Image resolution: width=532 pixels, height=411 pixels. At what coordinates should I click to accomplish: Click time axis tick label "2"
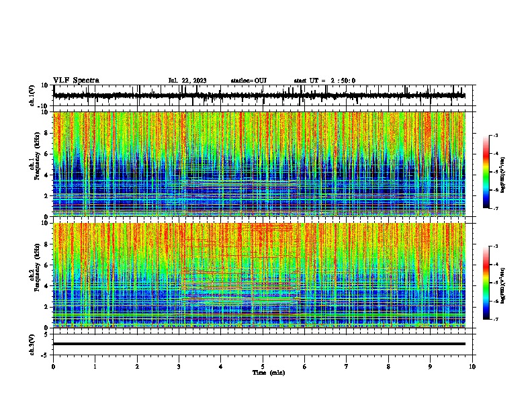137,367
